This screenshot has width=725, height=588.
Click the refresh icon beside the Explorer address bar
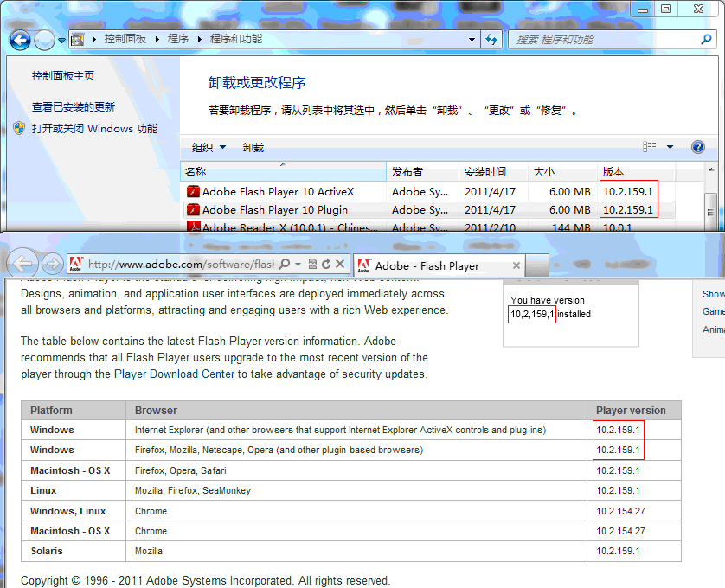coord(491,40)
